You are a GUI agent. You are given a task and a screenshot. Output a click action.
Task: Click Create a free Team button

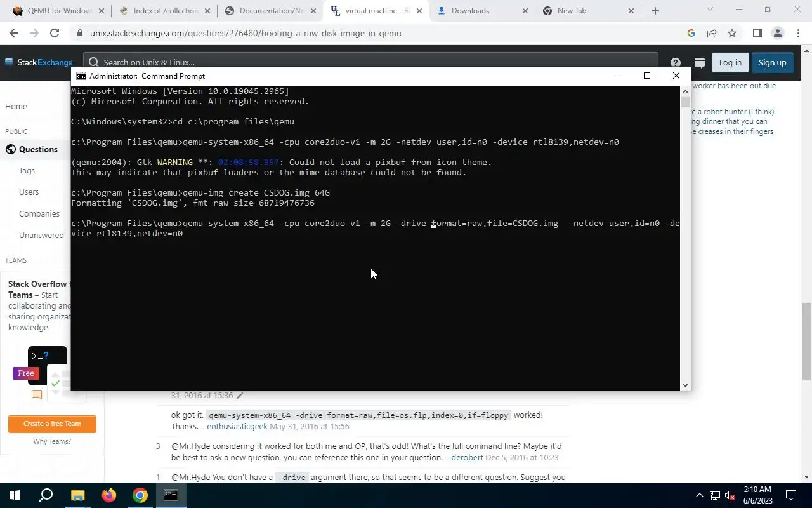52,424
